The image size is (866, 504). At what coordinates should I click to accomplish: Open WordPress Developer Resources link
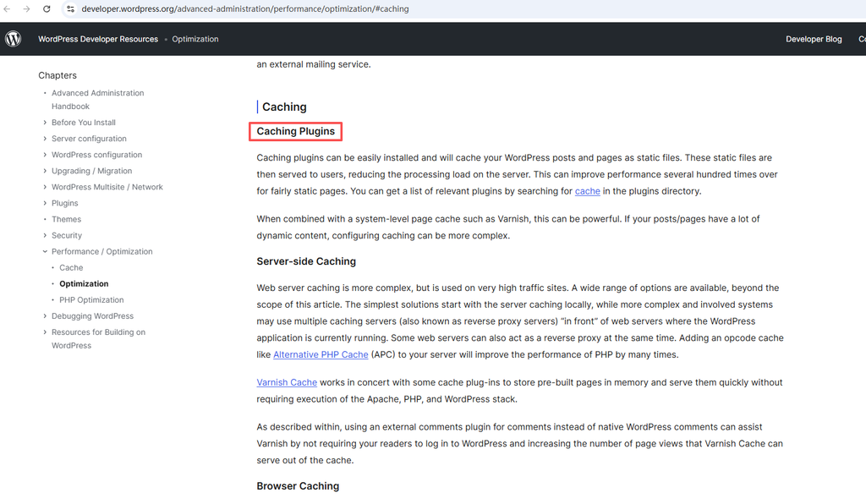98,39
